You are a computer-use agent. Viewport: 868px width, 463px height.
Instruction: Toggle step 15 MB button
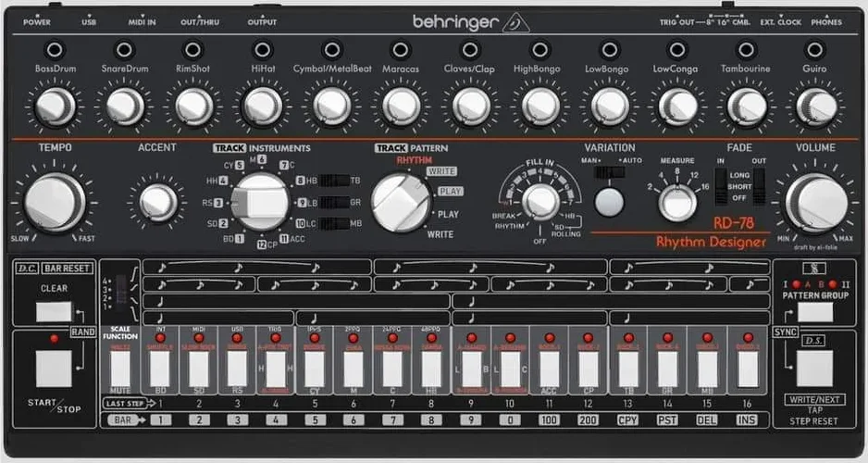(x=708, y=369)
